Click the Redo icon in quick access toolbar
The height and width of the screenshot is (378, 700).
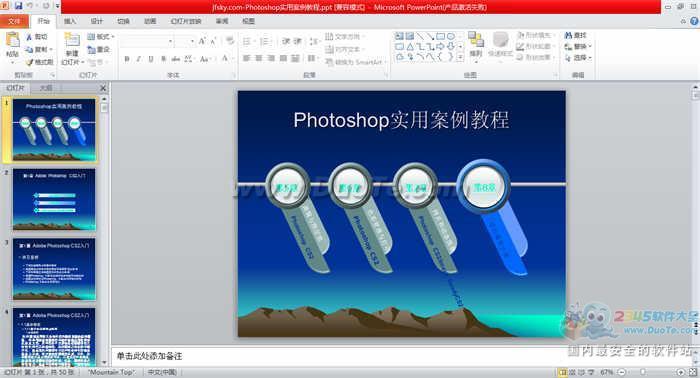click(x=46, y=6)
